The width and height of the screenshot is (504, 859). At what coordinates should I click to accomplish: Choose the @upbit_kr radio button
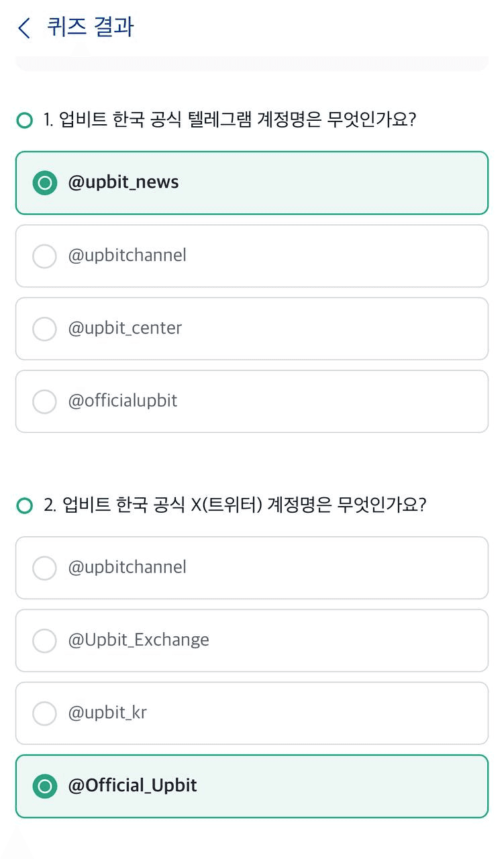point(44,713)
